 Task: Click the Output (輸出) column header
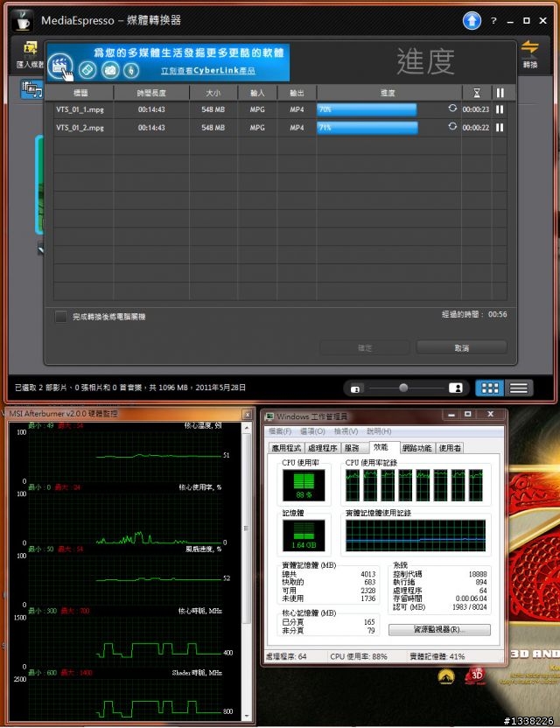[x=297, y=93]
